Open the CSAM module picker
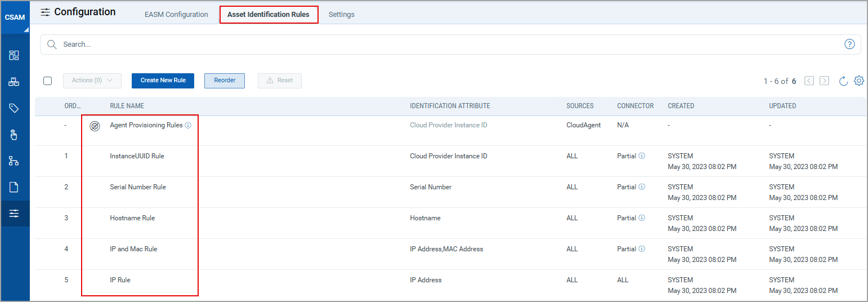The height and width of the screenshot is (302, 868). (15, 17)
